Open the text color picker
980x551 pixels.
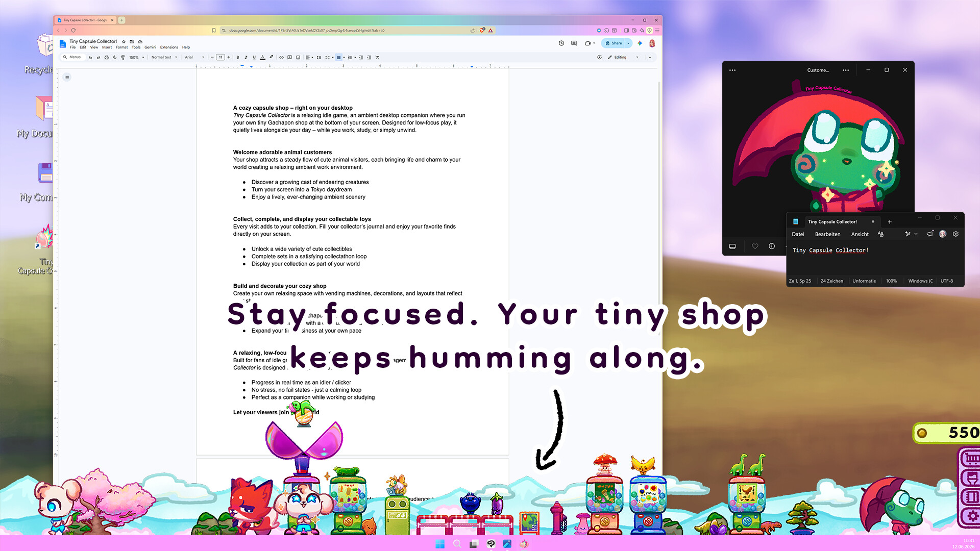pyautogui.click(x=262, y=58)
